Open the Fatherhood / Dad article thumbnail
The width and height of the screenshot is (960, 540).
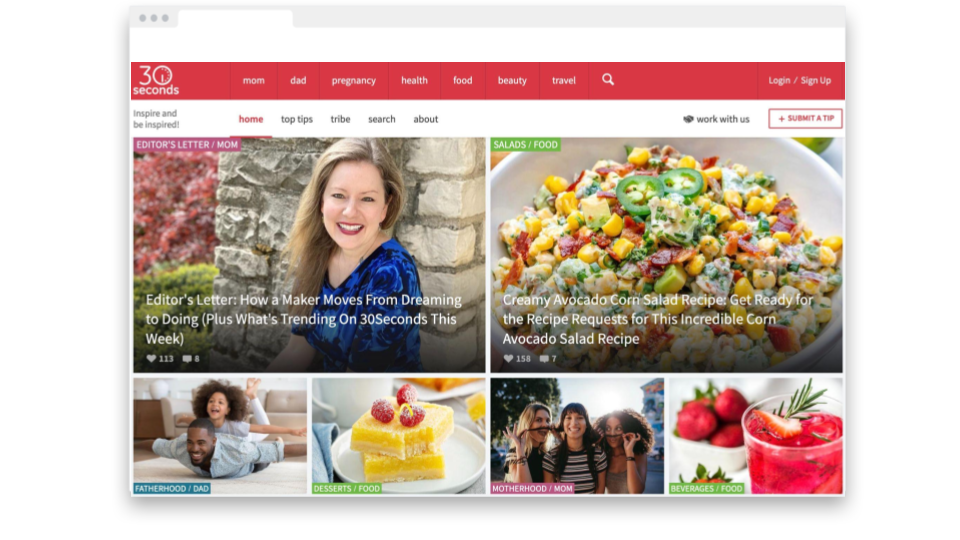pyautogui.click(x=220, y=435)
